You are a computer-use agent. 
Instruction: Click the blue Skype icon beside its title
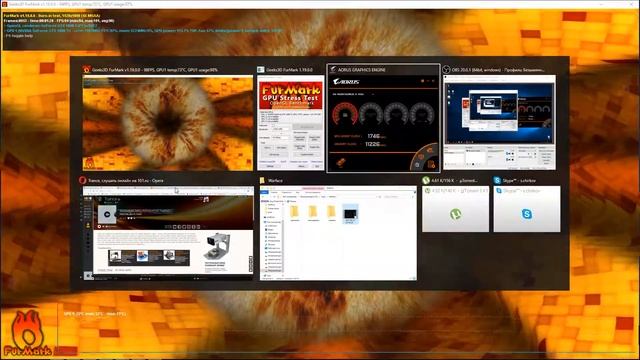(497, 180)
